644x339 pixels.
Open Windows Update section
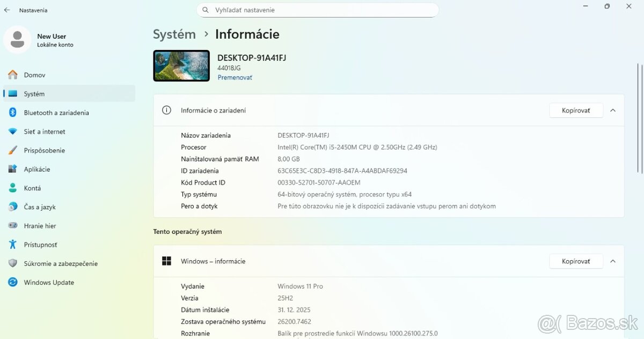pos(54,282)
